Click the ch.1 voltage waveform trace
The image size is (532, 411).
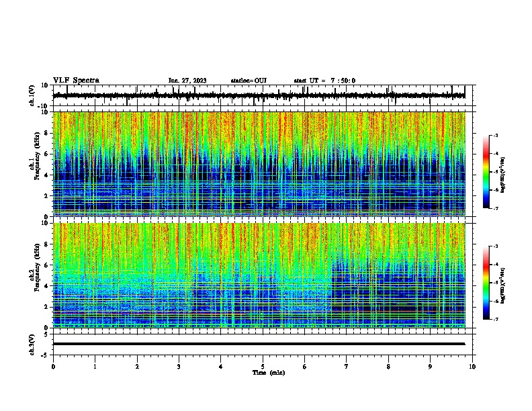coord(259,95)
